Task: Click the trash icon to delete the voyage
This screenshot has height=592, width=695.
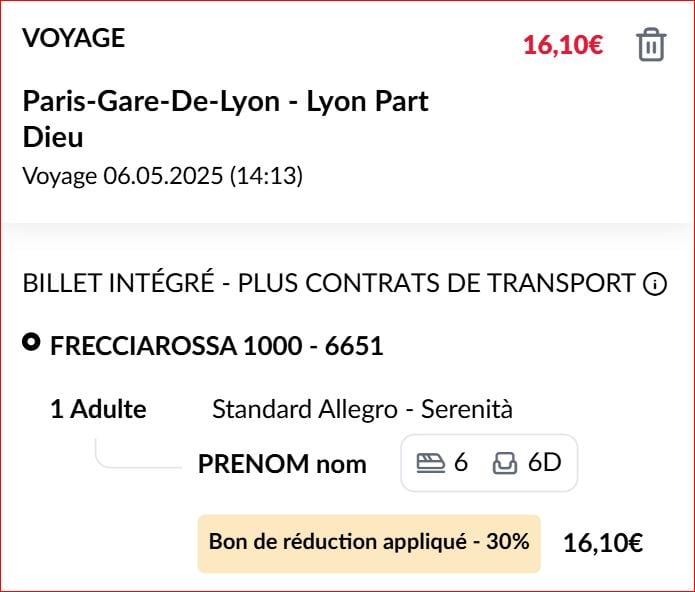Action: click(x=651, y=44)
